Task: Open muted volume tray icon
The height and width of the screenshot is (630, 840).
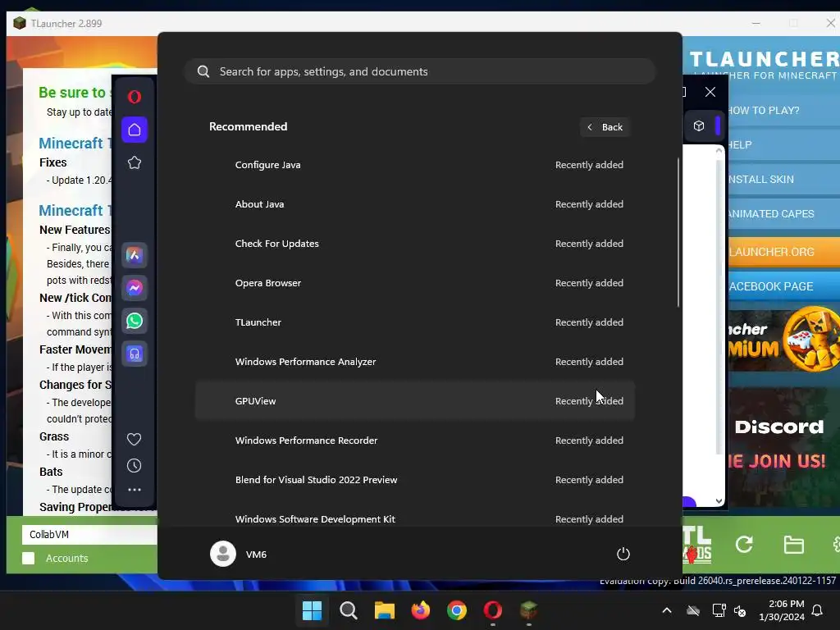Action: tap(740, 610)
